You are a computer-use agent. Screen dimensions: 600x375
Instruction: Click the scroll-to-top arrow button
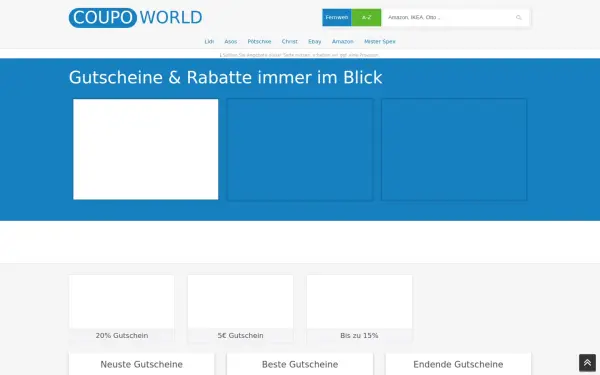(x=587, y=363)
